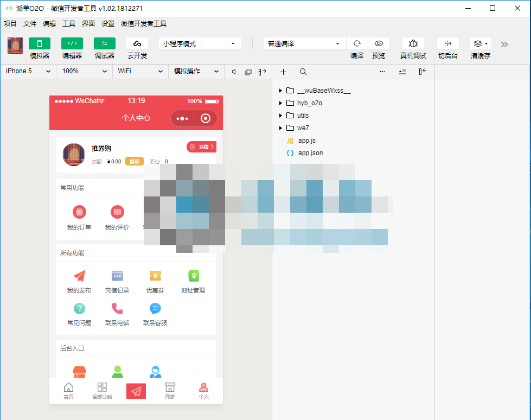Open the WiFi network dropdown
This screenshot has width=531, height=420.
[x=140, y=71]
